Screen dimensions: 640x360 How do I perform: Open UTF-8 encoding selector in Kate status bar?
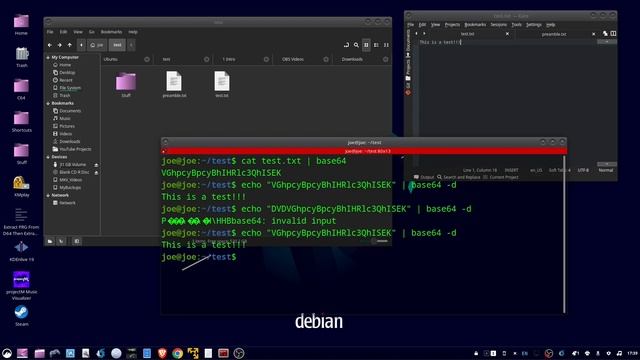click(x=583, y=170)
